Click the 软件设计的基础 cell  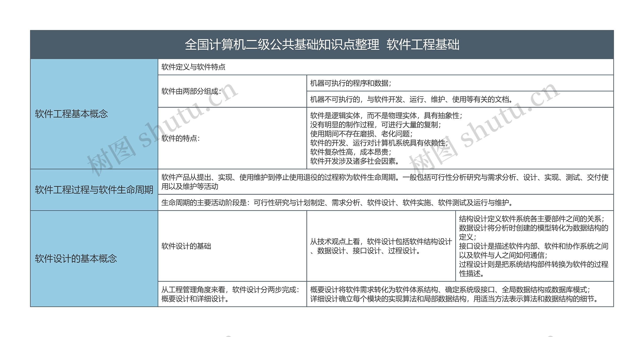click(x=232, y=246)
